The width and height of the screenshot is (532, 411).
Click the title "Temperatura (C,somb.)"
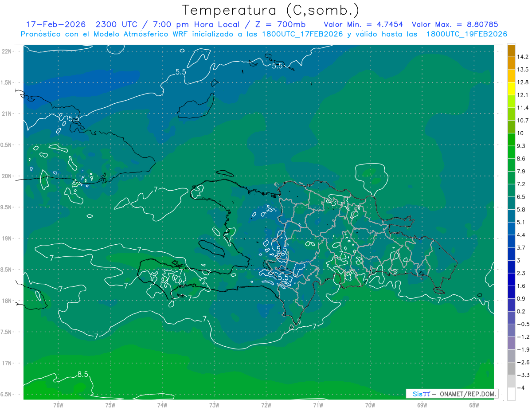pyautogui.click(x=271, y=11)
